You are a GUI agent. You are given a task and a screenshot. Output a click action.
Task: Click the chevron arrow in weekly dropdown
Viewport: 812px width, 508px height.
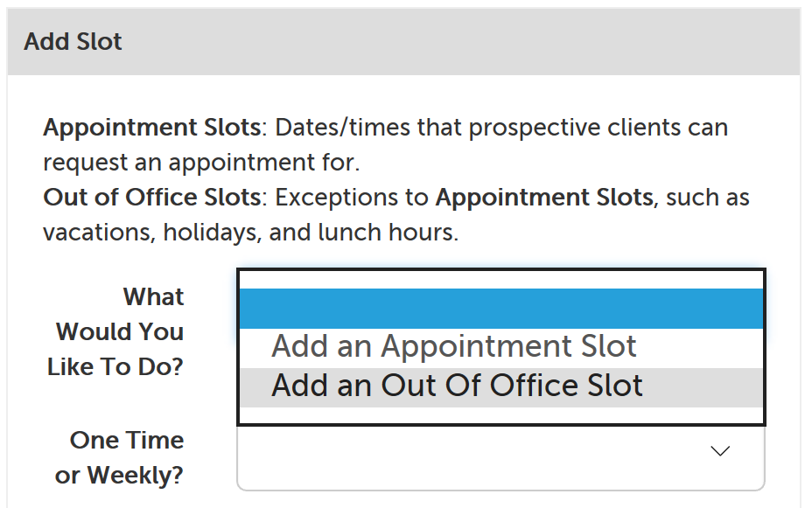(x=720, y=451)
